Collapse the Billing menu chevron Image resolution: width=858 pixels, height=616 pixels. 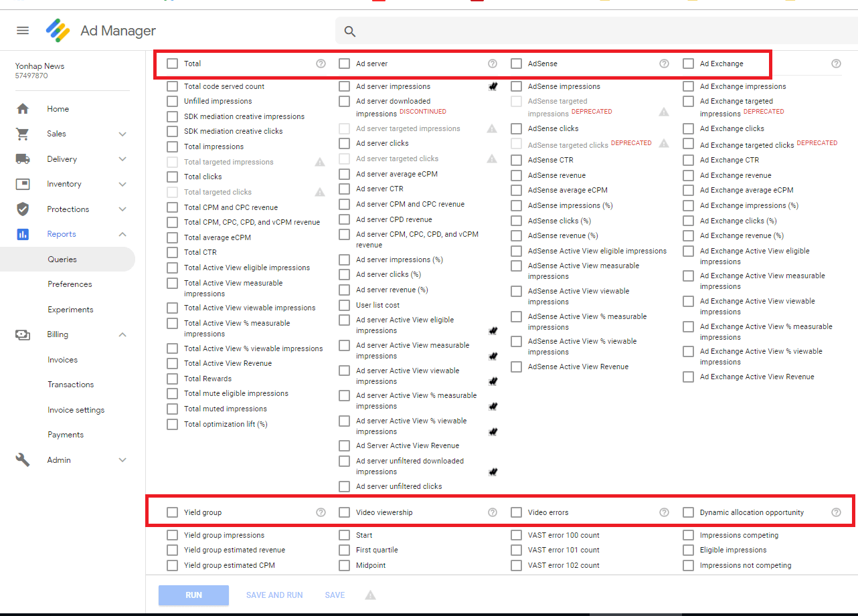[x=122, y=334]
